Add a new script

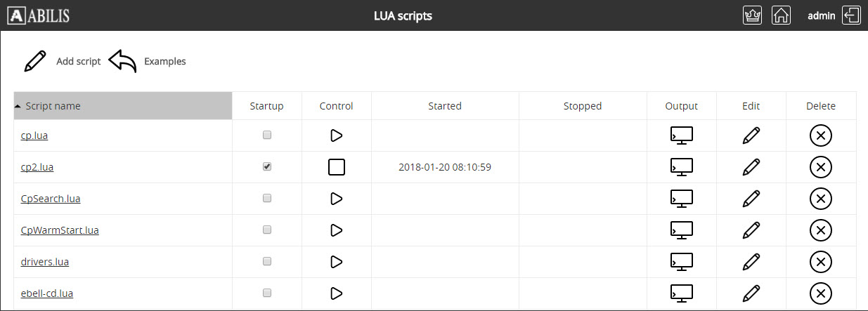[63, 61]
